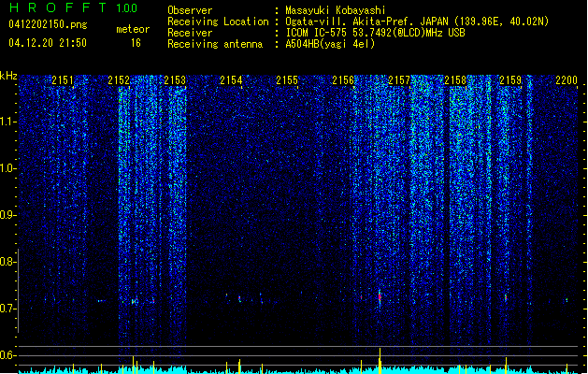Click the 2155 time marker
This screenshot has width=588, height=374.
click(287, 79)
